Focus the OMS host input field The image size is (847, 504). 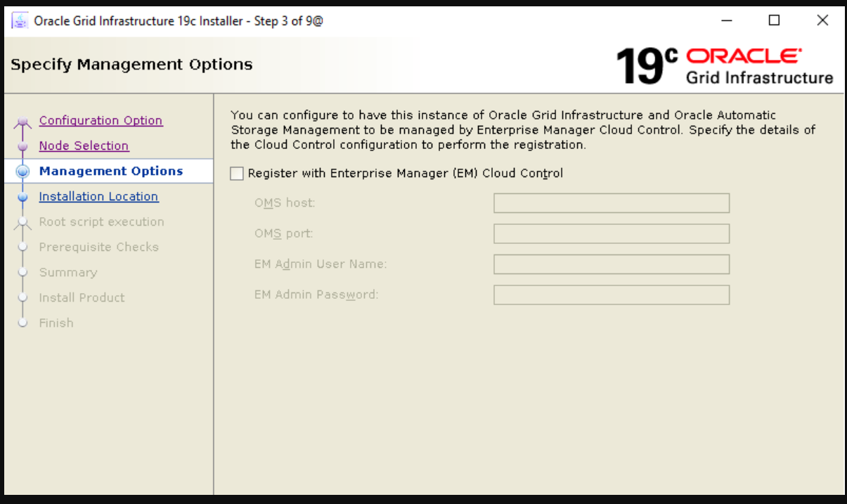612,203
